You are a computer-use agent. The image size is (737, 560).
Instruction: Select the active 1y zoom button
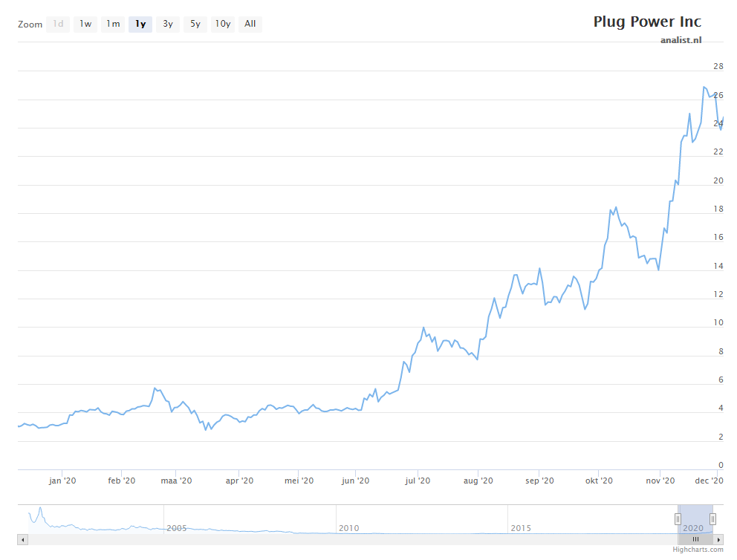pyautogui.click(x=140, y=24)
